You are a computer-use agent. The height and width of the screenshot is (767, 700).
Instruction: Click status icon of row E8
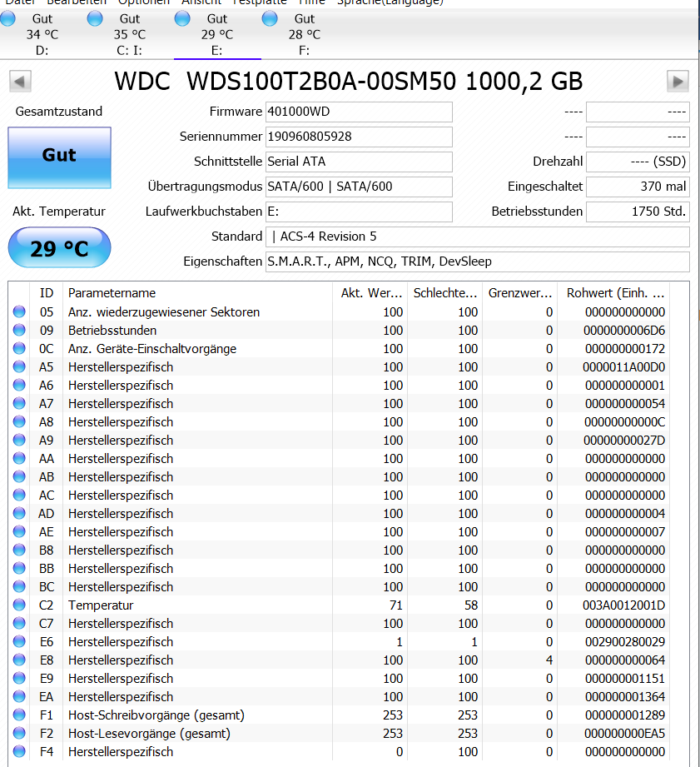(19, 660)
